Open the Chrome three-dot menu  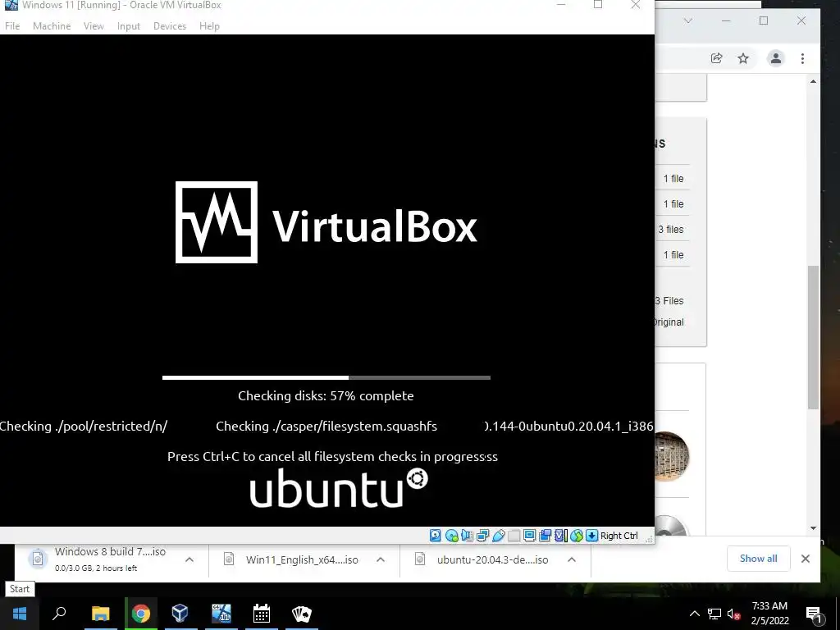pyautogui.click(x=802, y=58)
